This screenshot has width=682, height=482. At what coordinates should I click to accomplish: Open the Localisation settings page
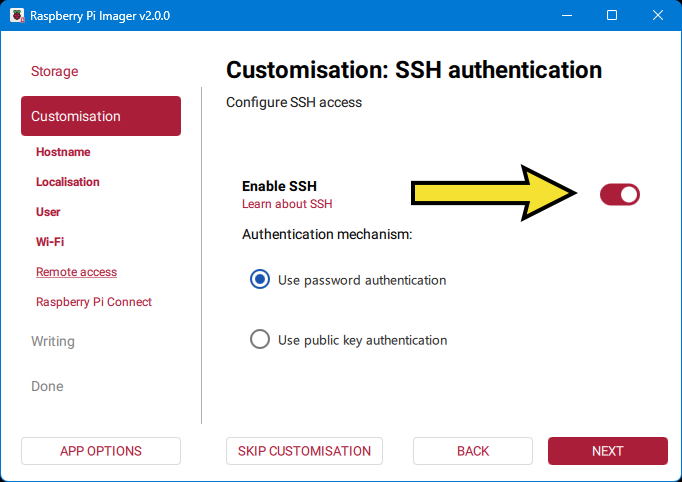[x=68, y=182]
